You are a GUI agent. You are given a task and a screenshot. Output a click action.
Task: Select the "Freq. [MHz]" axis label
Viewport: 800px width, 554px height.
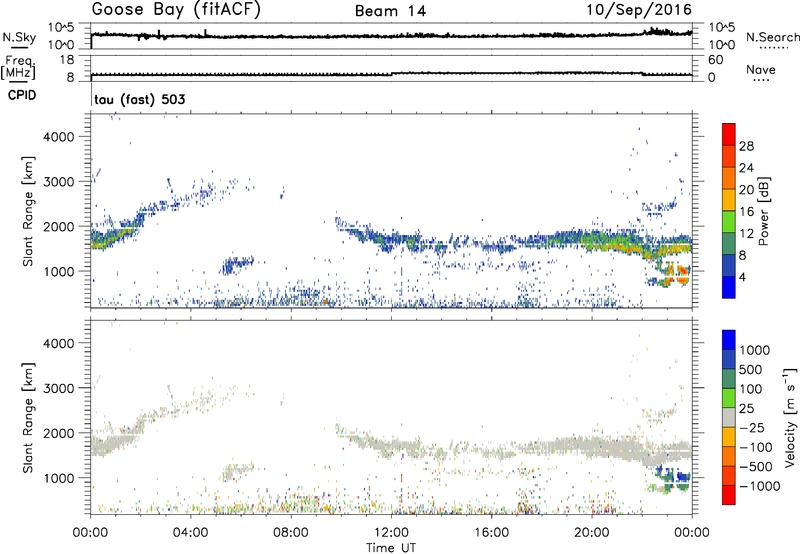[x=18, y=68]
